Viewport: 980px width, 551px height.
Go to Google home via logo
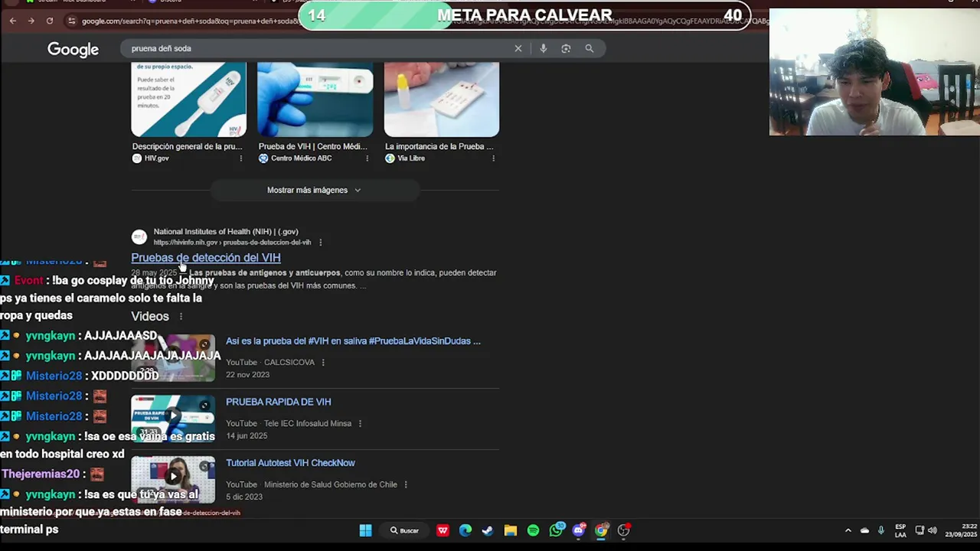(73, 49)
